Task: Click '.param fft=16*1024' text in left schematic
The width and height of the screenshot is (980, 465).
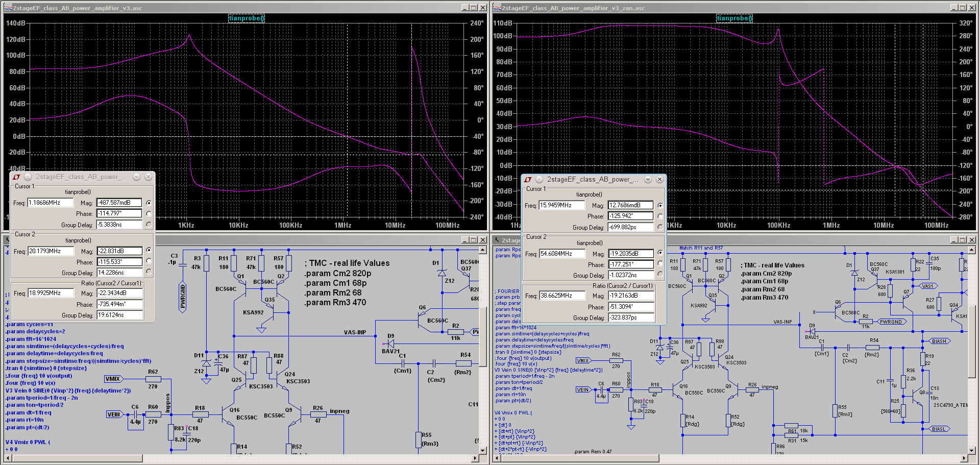Action: [31, 339]
